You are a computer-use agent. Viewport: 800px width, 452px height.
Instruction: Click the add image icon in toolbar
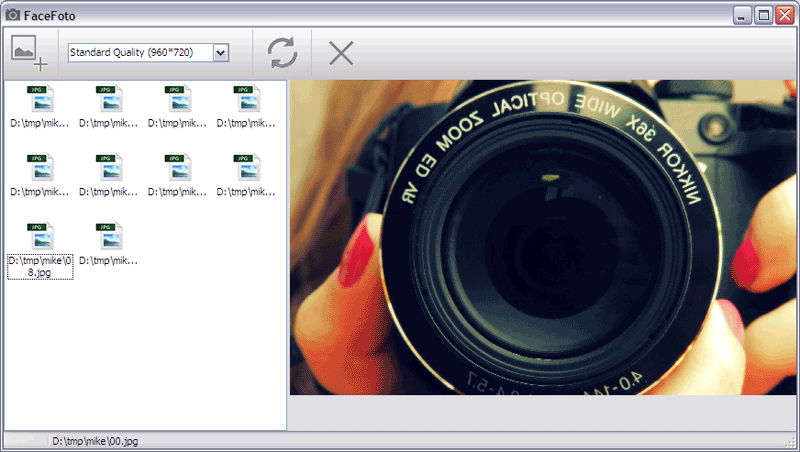click(x=29, y=53)
